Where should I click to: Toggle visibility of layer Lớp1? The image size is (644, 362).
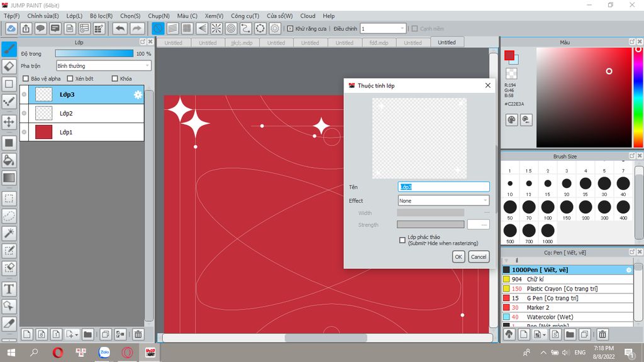tap(25, 132)
